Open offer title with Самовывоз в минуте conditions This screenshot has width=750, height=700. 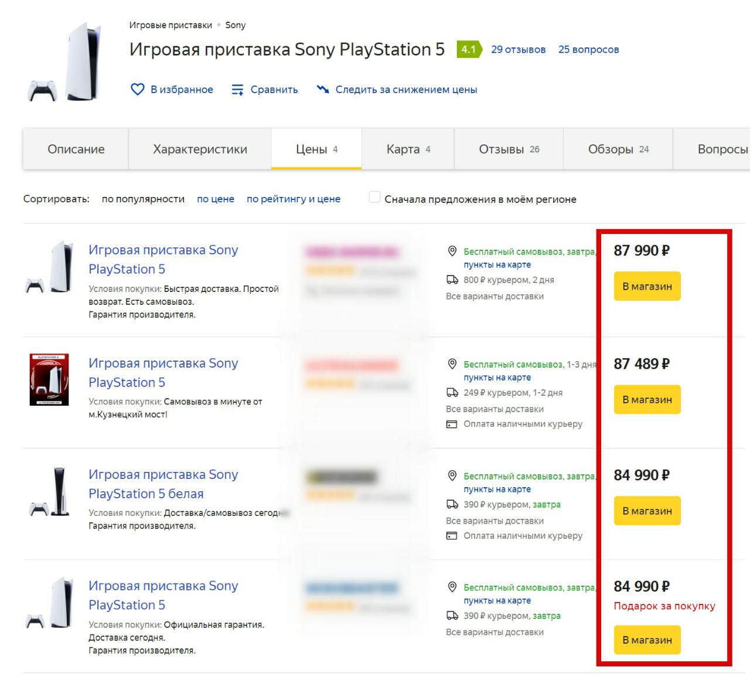163,373
